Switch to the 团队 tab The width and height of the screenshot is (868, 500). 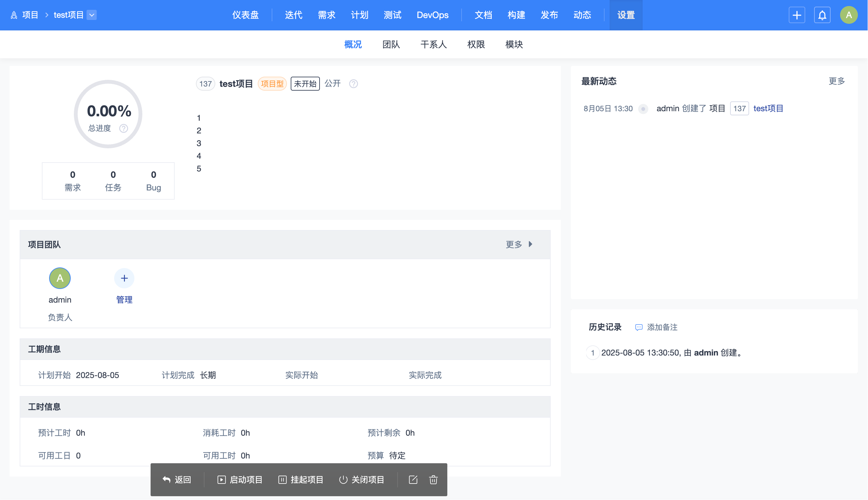click(x=391, y=45)
